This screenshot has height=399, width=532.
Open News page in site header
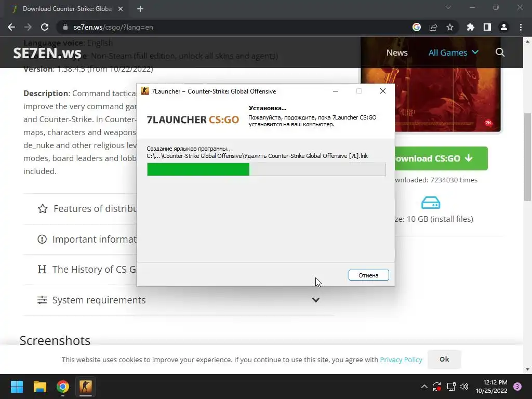point(397,52)
